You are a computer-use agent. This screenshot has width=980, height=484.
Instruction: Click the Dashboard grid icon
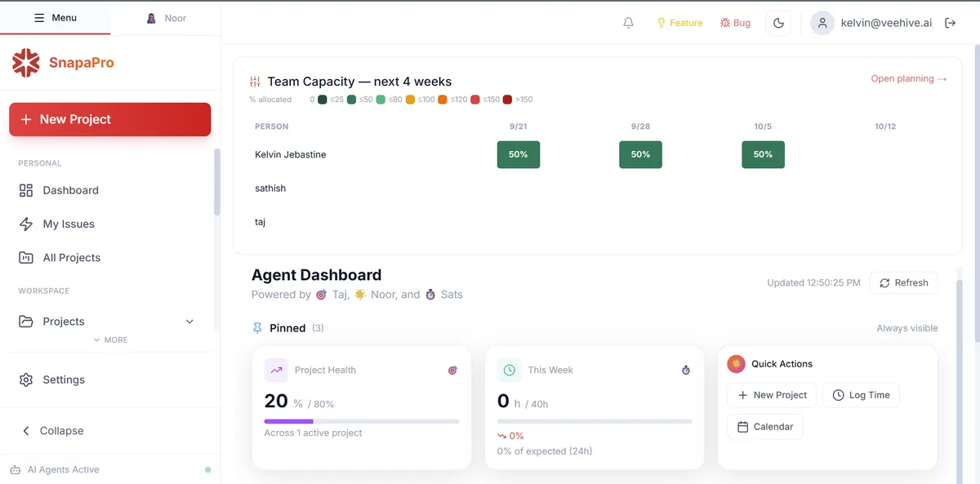pos(26,190)
